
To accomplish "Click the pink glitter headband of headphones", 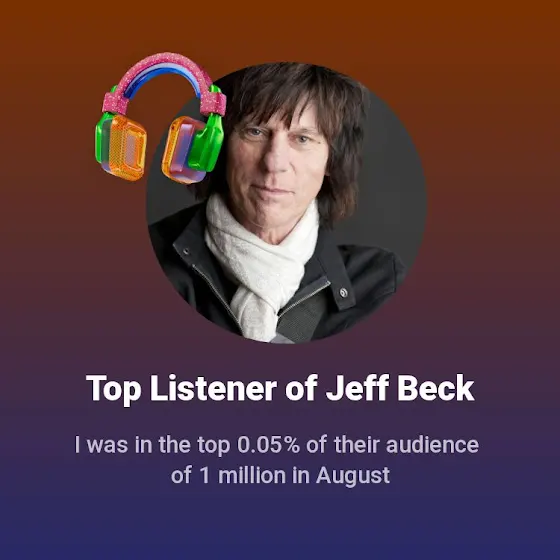I will (x=164, y=80).
